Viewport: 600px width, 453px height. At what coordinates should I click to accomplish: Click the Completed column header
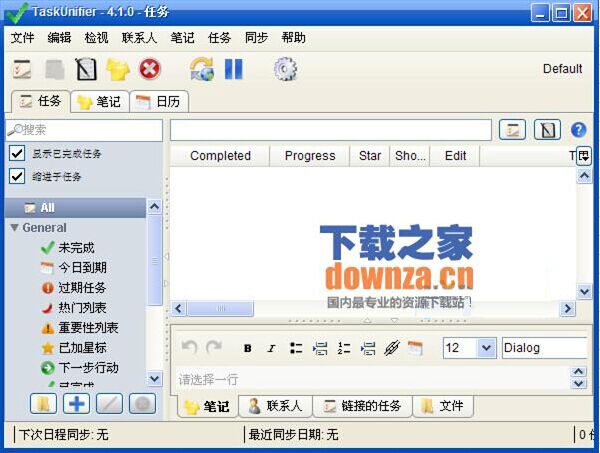(220, 156)
